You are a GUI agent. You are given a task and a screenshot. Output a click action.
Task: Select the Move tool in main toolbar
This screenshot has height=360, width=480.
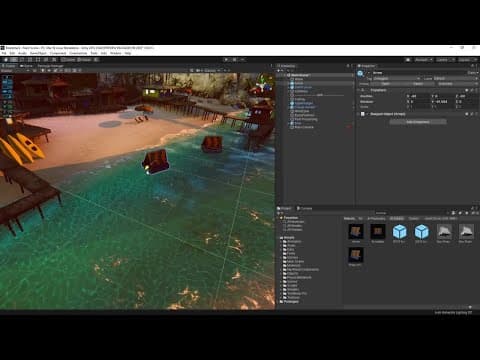coord(14,60)
